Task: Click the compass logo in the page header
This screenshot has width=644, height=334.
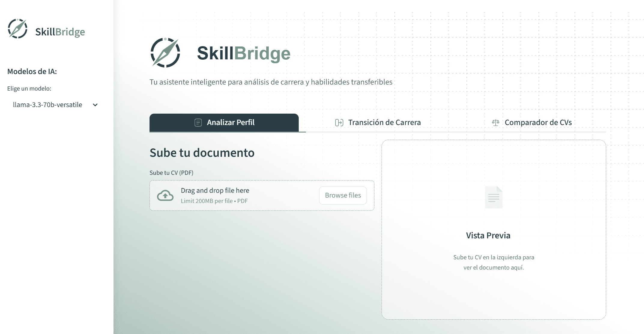Action: (165, 52)
